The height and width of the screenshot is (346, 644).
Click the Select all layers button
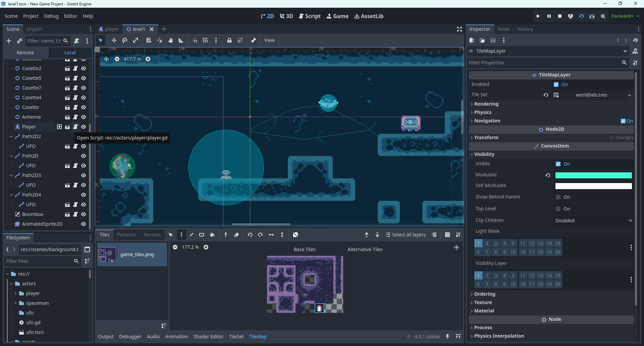click(406, 235)
